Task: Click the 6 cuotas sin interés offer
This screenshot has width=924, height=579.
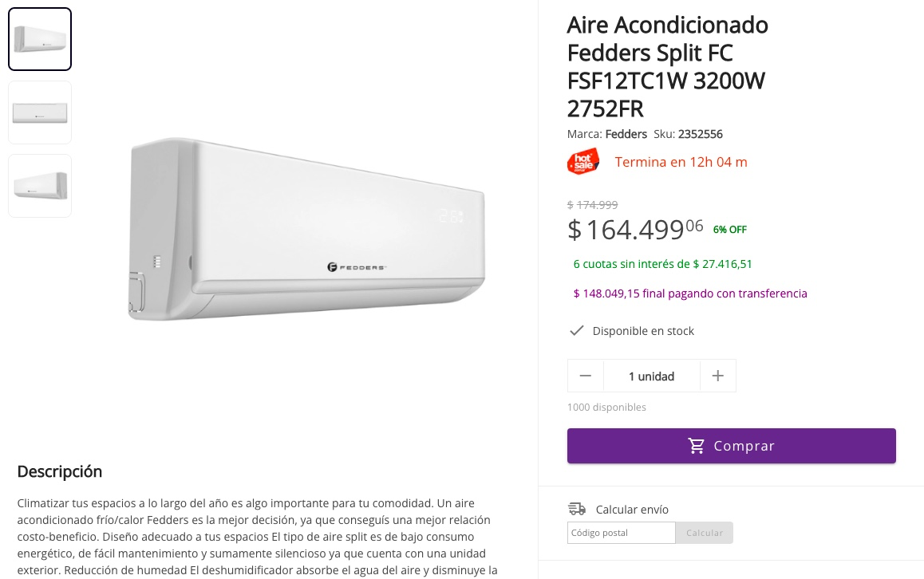Action: (x=662, y=264)
